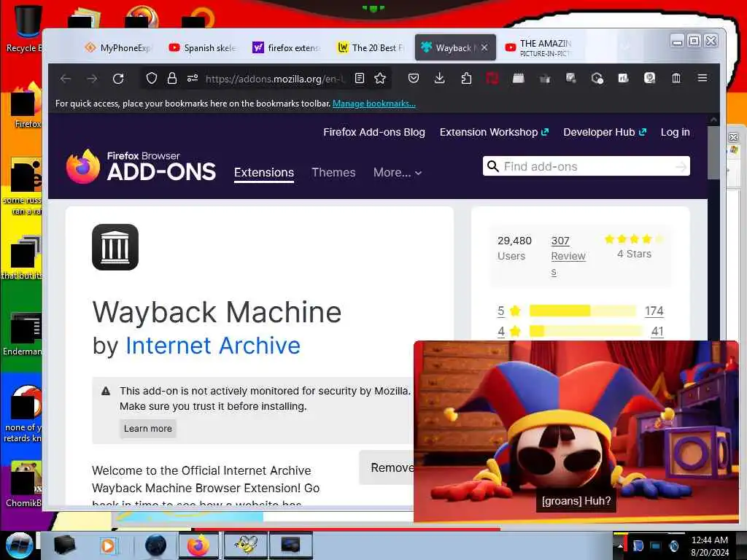Switch to THE AMAZING picture-in-picture tab

(x=538, y=47)
